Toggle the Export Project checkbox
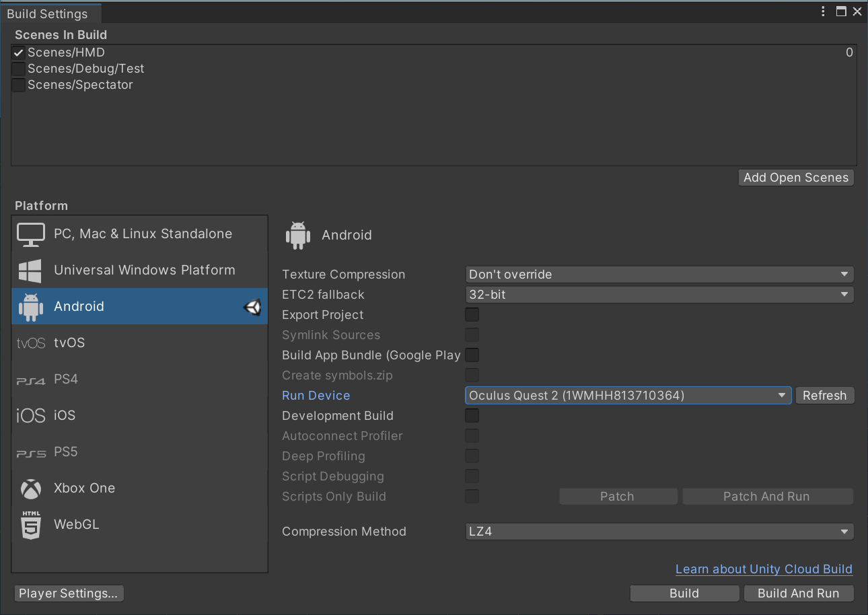868x615 pixels. tap(472, 315)
